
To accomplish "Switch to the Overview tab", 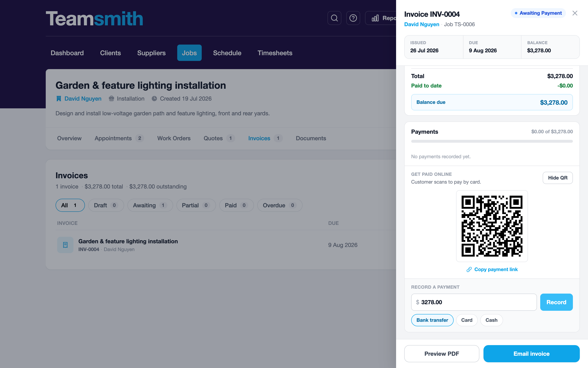I will click(69, 138).
